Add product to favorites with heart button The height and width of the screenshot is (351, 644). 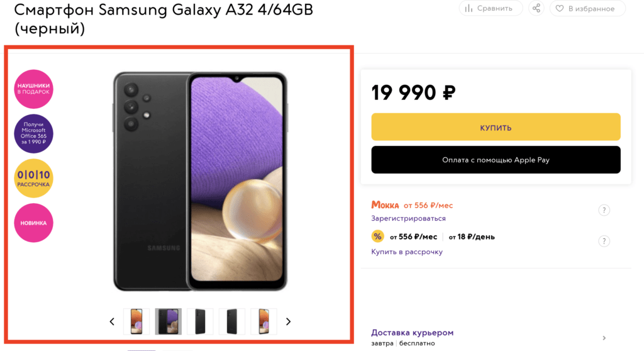(587, 8)
